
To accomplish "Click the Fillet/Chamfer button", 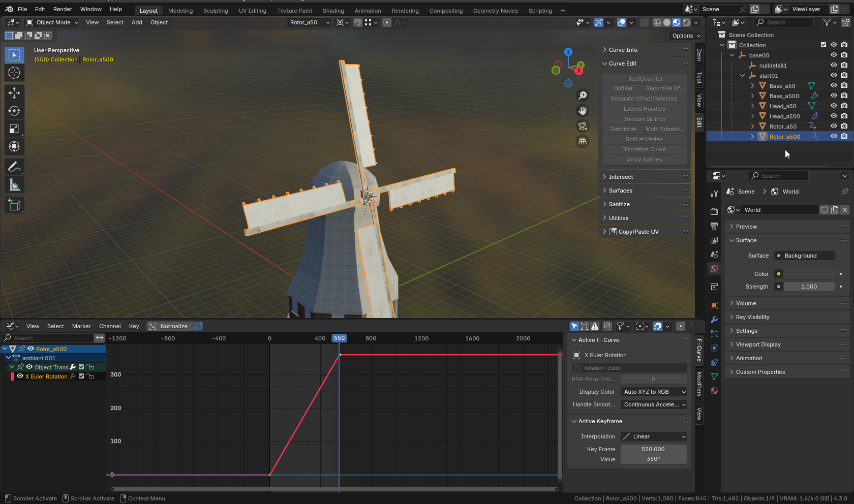I will click(x=644, y=79).
